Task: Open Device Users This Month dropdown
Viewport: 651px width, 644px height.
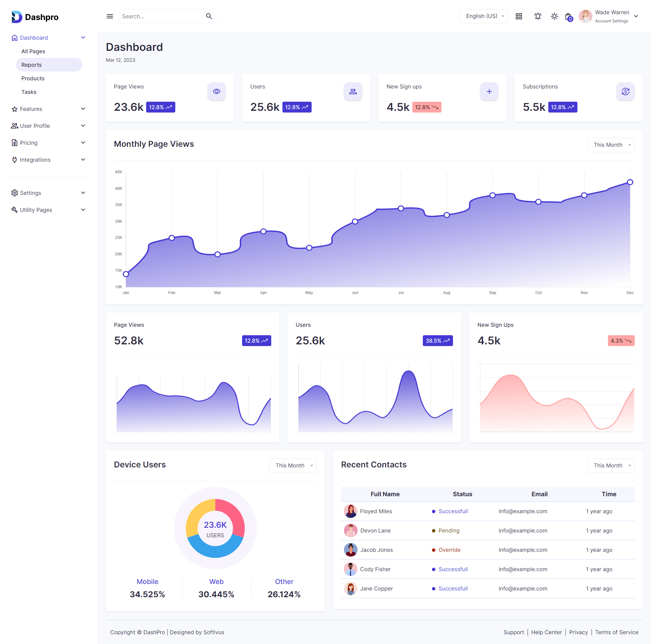Action: click(x=293, y=466)
